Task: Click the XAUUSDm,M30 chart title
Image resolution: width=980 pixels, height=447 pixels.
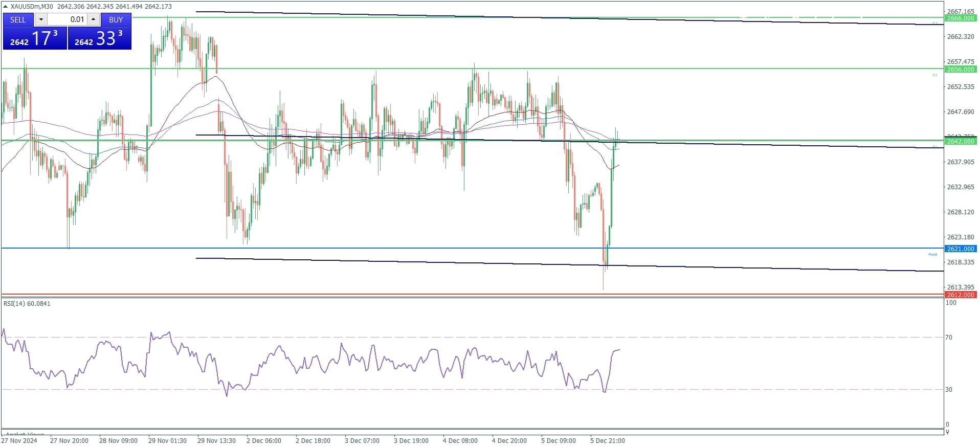Action: (32, 7)
